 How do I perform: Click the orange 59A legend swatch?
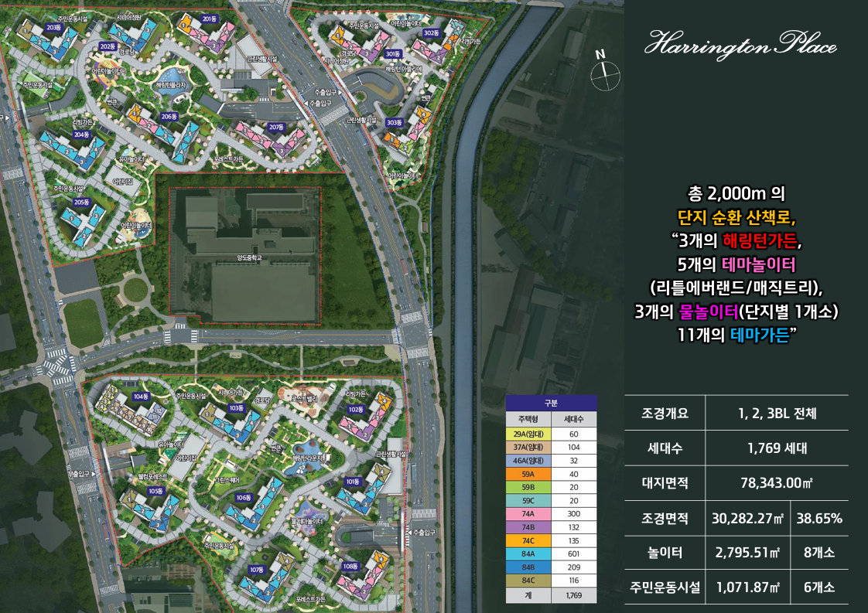[527, 474]
